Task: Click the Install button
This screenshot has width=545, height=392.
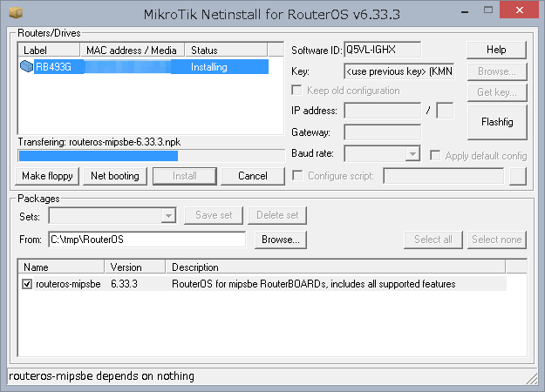Action: [x=185, y=176]
